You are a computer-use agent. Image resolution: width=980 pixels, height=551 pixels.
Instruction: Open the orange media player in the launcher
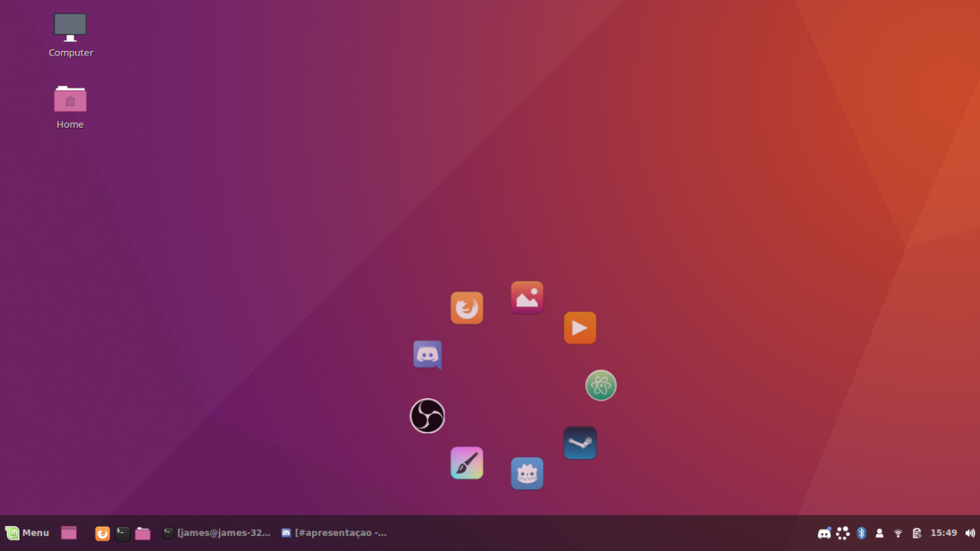[580, 328]
